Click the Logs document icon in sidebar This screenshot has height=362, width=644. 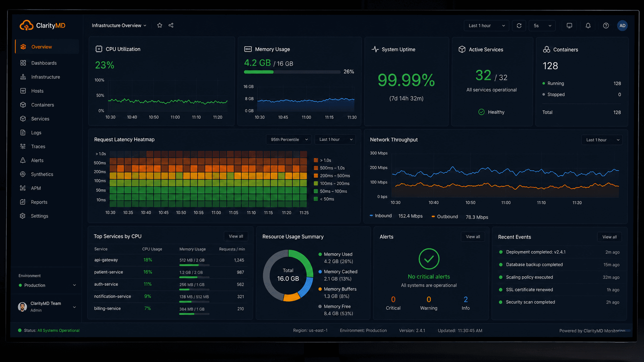click(23, 133)
